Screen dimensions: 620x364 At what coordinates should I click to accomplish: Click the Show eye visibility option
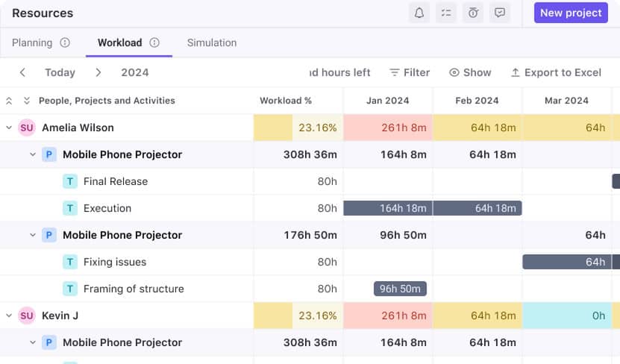pyautogui.click(x=469, y=72)
